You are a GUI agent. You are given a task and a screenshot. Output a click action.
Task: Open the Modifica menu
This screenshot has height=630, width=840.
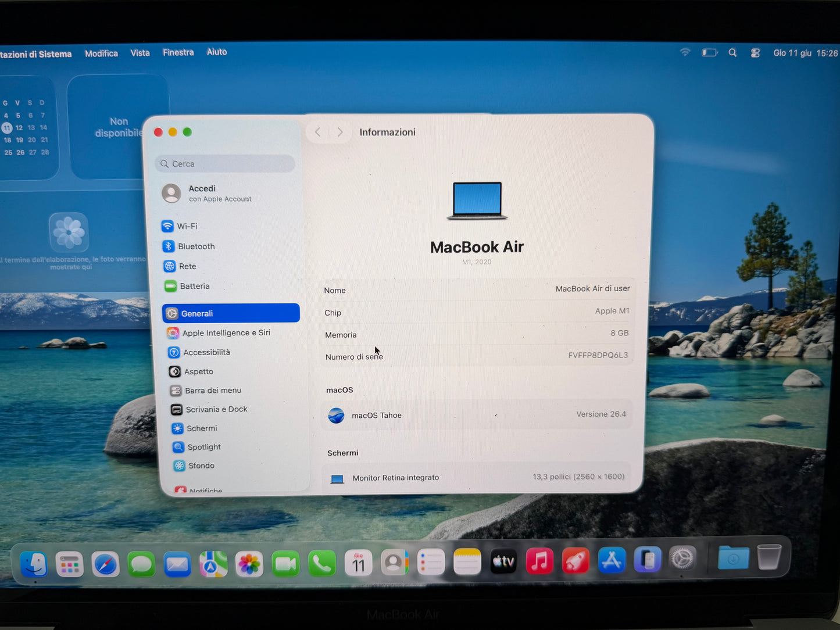point(101,53)
